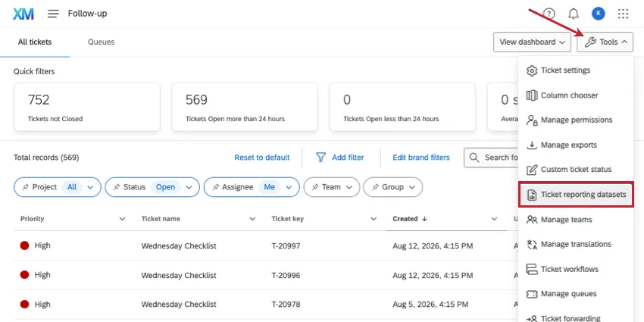The height and width of the screenshot is (322, 644).
Task: Click the funnel icon beside Add filter
Action: (320, 158)
